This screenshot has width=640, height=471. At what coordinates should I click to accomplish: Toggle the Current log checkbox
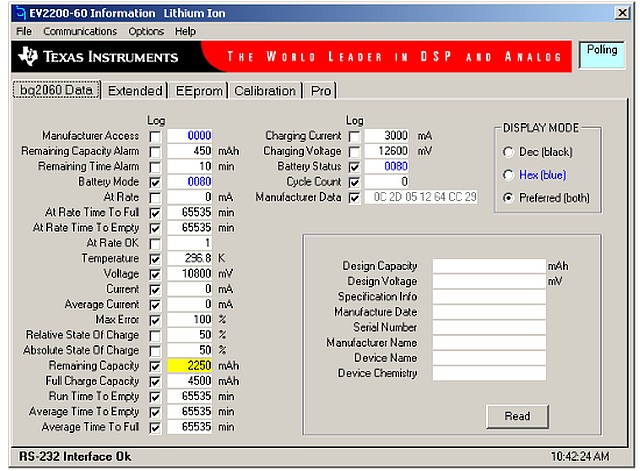(x=155, y=290)
